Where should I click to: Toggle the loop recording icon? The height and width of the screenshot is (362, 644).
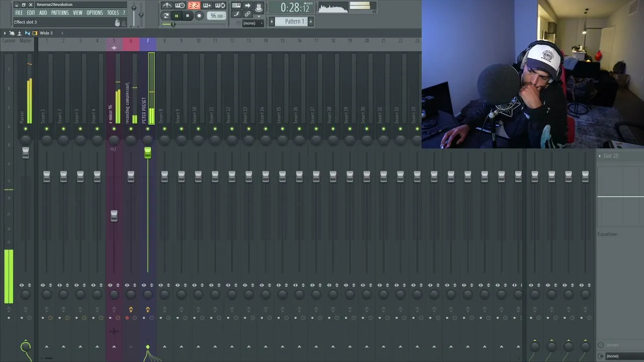click(220, 6)
